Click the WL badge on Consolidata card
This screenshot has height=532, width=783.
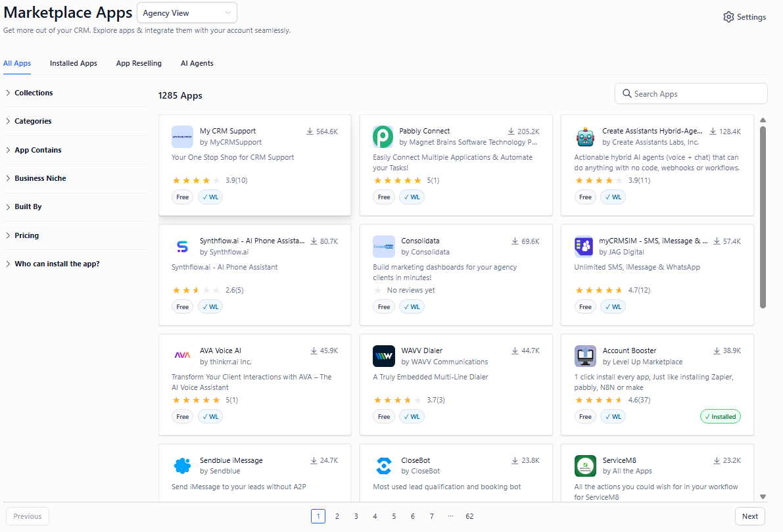(412, 306)
